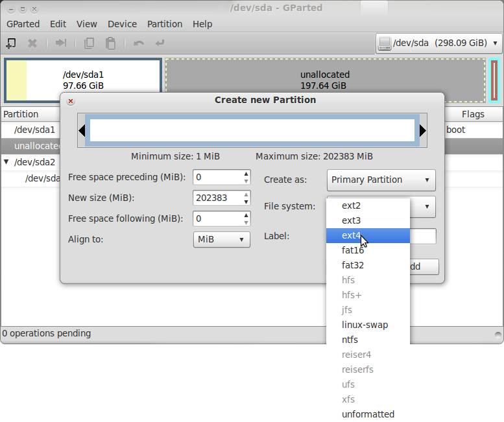Viewport: 504px width, 422px height.
Task: Click the Free space preceding input field
Action: [x=218, y=177]
